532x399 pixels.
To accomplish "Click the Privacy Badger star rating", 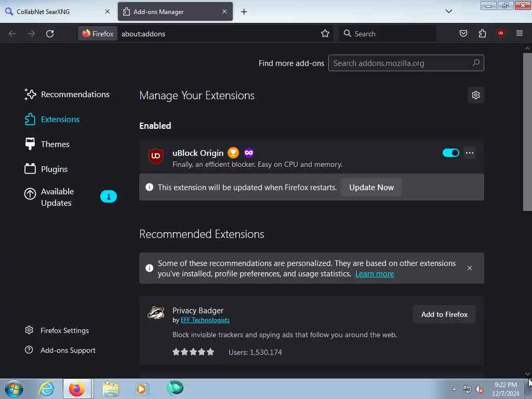I will tap(193, 352).
